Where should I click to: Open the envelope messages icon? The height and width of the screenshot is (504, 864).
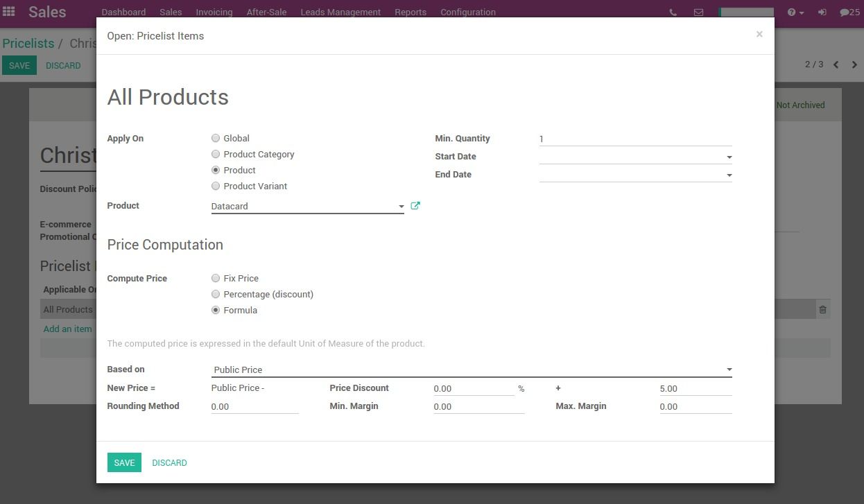(x=698, y=12)
